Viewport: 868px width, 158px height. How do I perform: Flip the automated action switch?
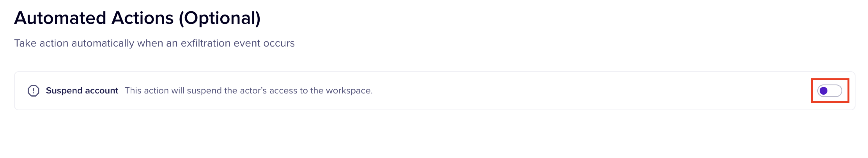click(829, 91)
